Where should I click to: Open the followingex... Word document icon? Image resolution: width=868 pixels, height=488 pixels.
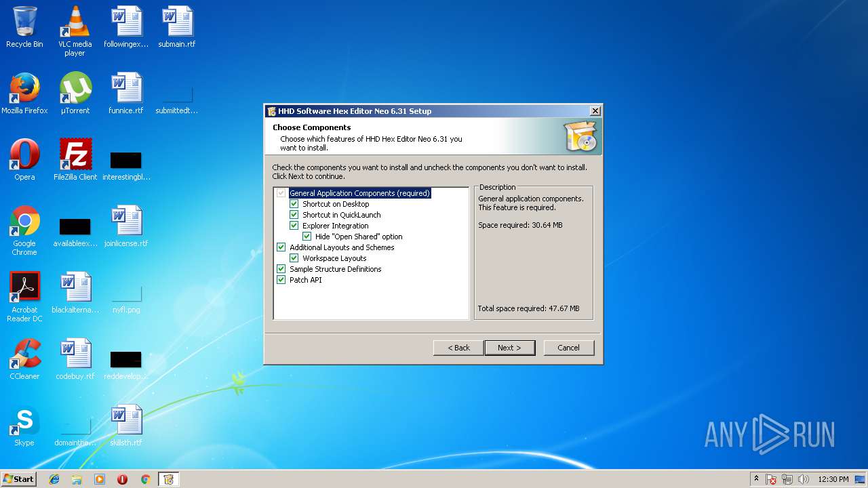tap(126, 27)
